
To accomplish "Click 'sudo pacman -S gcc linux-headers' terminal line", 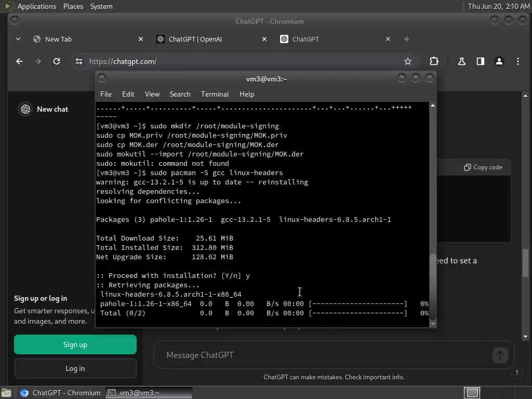I will coord(189,172).
